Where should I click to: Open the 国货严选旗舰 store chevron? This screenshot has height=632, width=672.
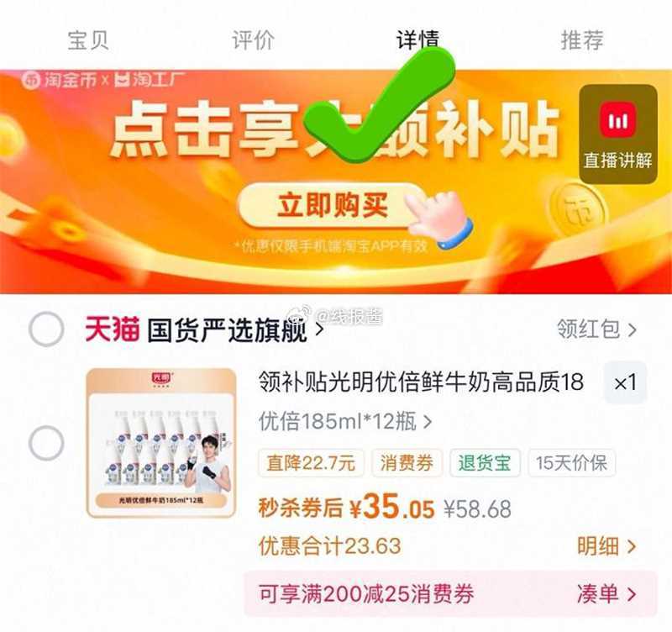(319, 329)
